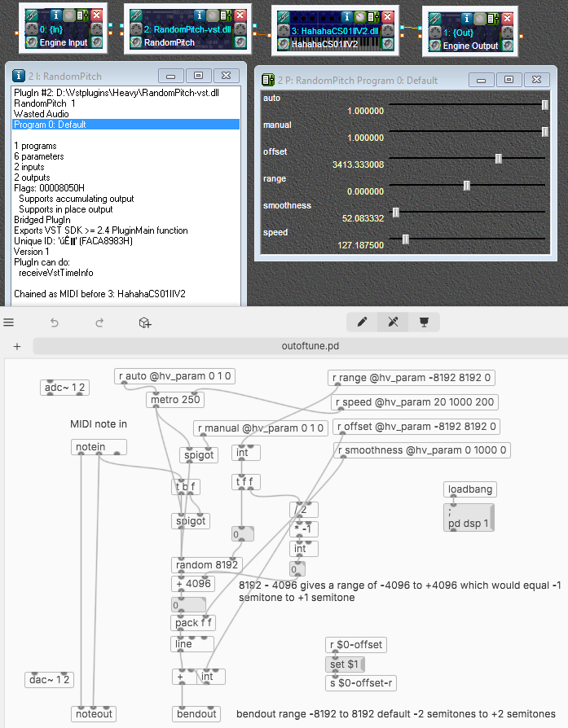568x728 pixels.
Task: Enable edit mode with pencil toggle
Action: [362, 322]
